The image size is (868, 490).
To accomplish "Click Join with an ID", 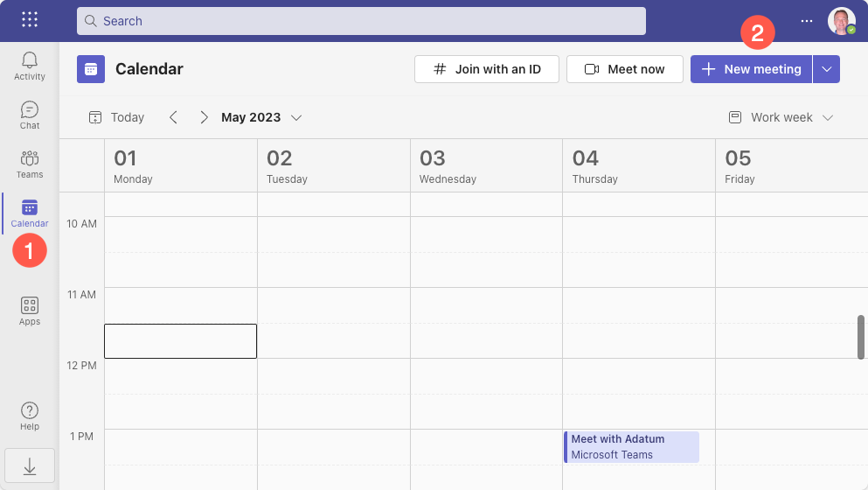I will 487,69.
